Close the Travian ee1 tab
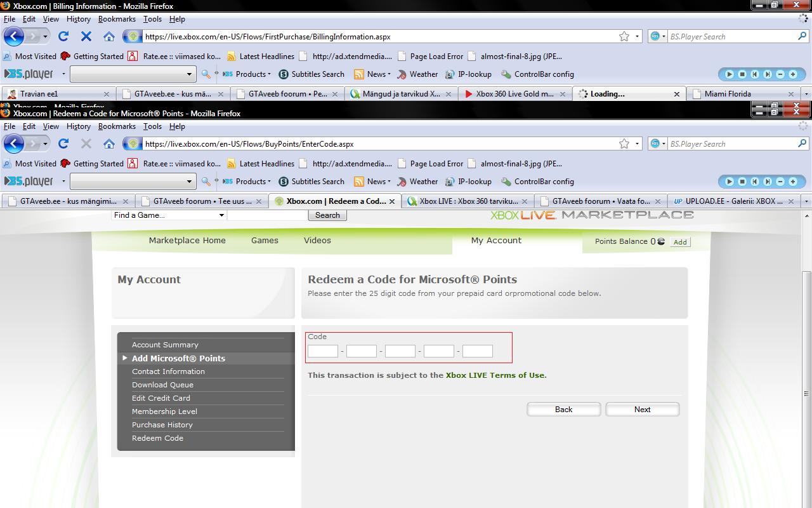This screenshot has height=508, width=812. 107,94
